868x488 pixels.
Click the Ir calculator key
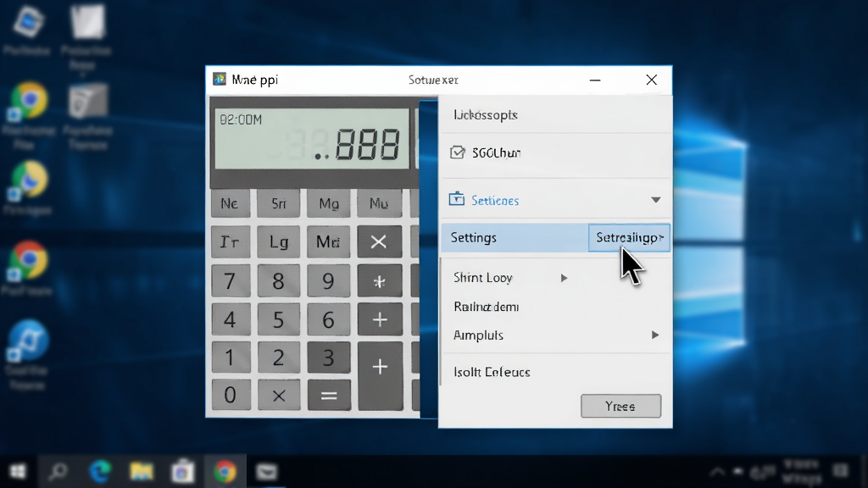point(230,241)
